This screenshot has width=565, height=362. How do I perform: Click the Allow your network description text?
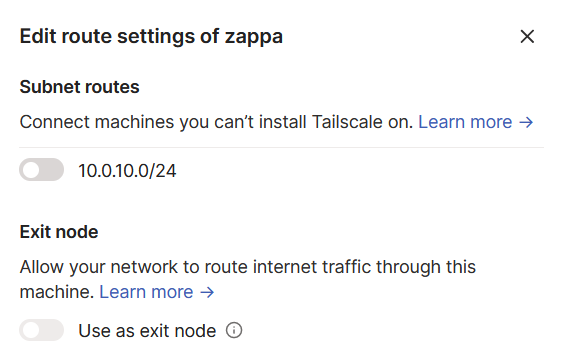(248, 280)
